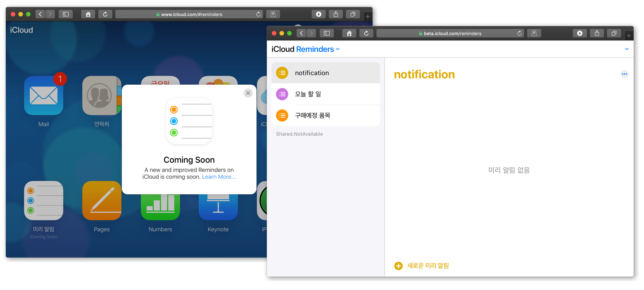Open the 연락처 contacts app icon
The height and width of the screenshot is (290, 644).
click(102, 95)
